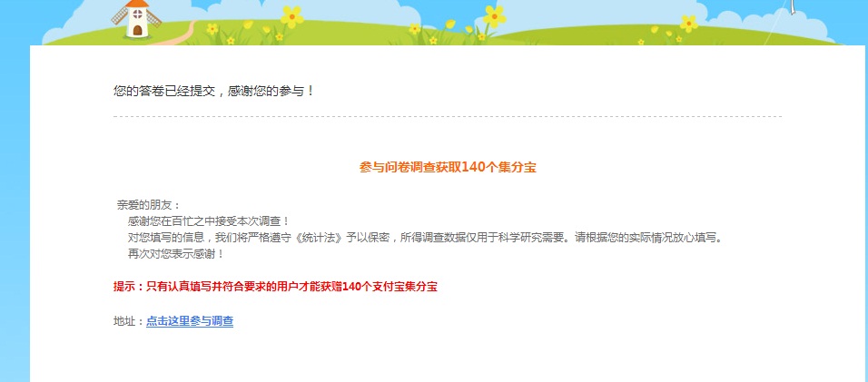Image resolution: width=868 pixels, height=382 pixels.
Task: Click the 感谢您在百忙之中接受本次调查 sentence
Action: point(209,221)
